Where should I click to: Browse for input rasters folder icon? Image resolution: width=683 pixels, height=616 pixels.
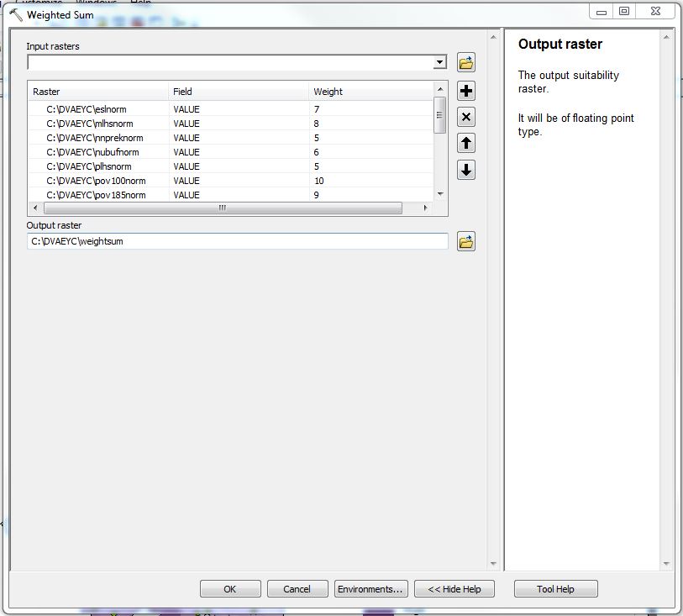466,63
